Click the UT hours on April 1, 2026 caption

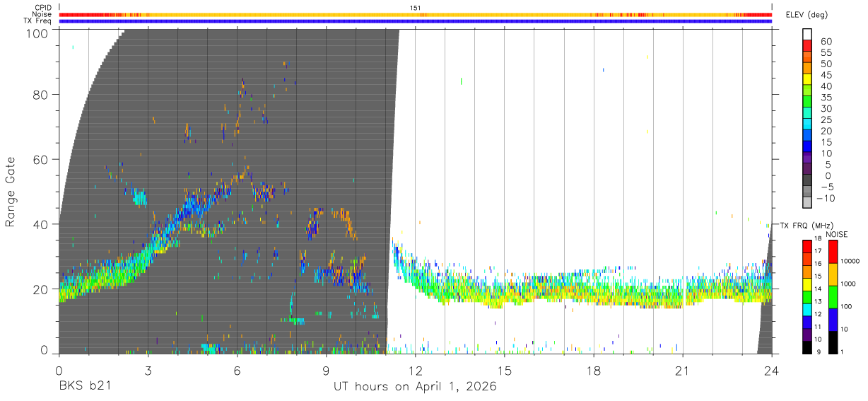[x=415, y=387]
